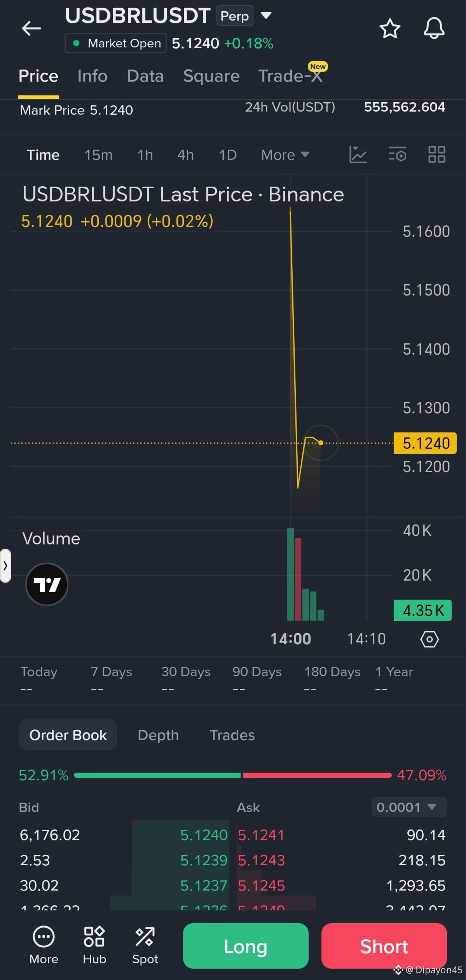Open chart indicators line-graph icon

pyautogui.click(x=358, y=154)
